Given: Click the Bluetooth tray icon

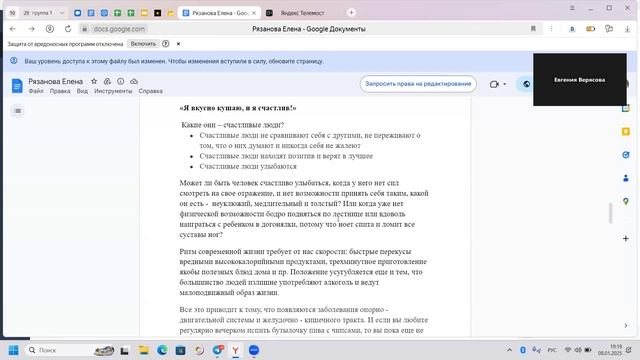Looking at the screenshot, I should 523,350.
